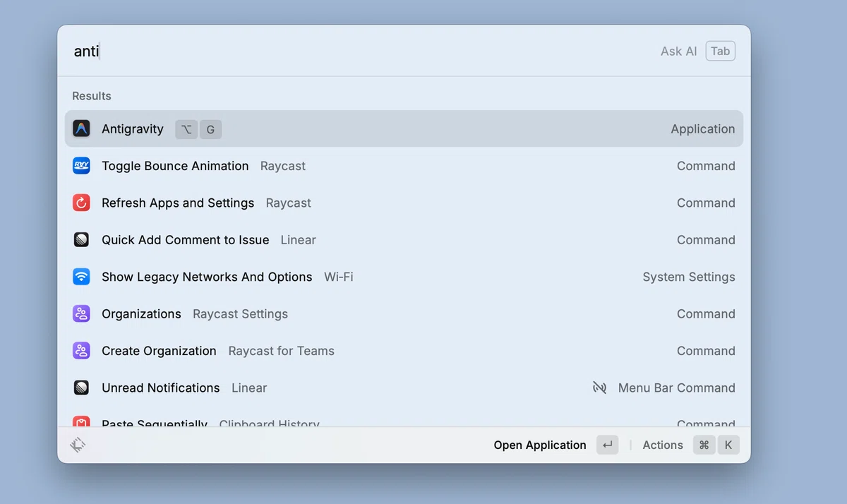Image resolution: width=847 pixels, height=504 pixels.
Task: Select Refresh Apps and Settings command
Action: [x=404, y=203]
